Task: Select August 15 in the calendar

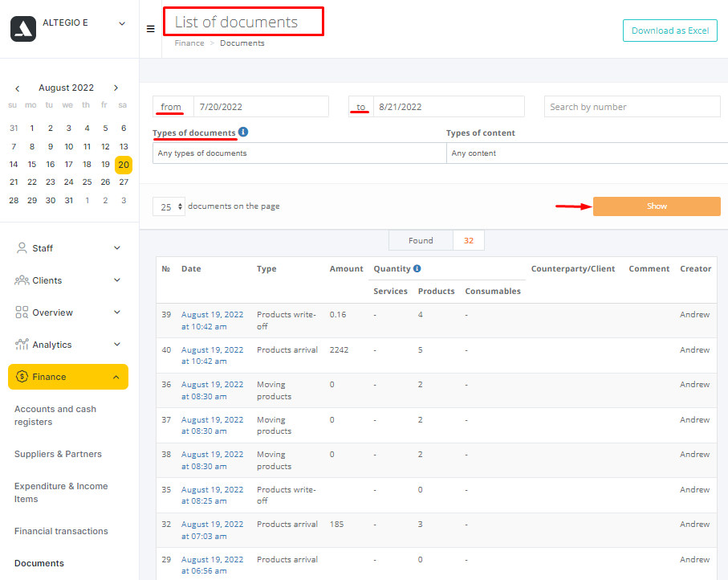Action: pyautogui.click(x=32, y=165)
